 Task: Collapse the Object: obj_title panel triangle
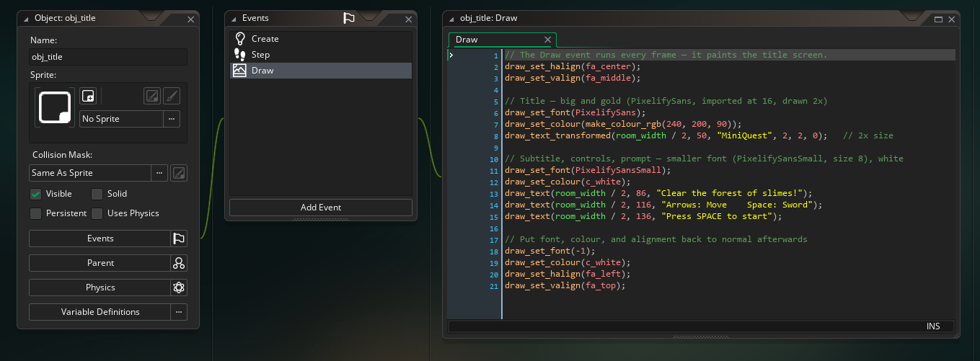tap(25, 19)
